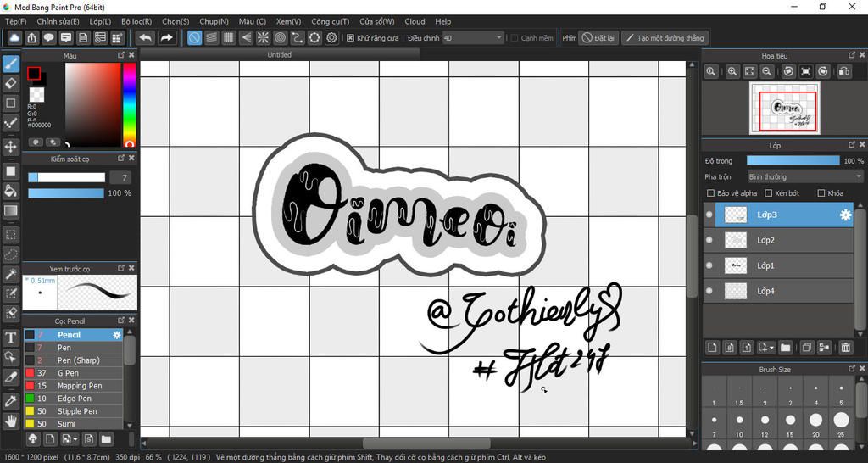Open Công cụ(T) menu

pos(331,21)
